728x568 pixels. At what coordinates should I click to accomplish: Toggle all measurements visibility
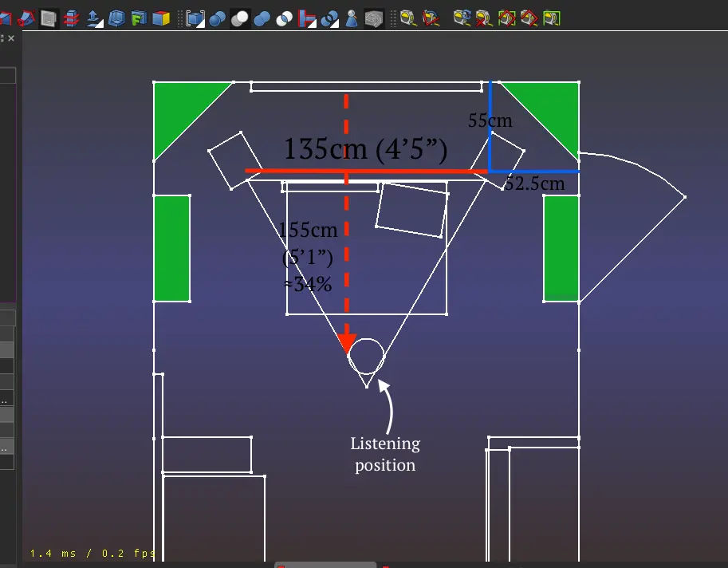pyautogui.click(x=506, y=18)
